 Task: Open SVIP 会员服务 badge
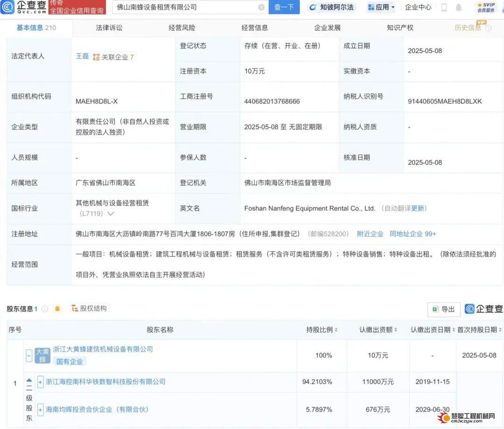click(486, 7)
